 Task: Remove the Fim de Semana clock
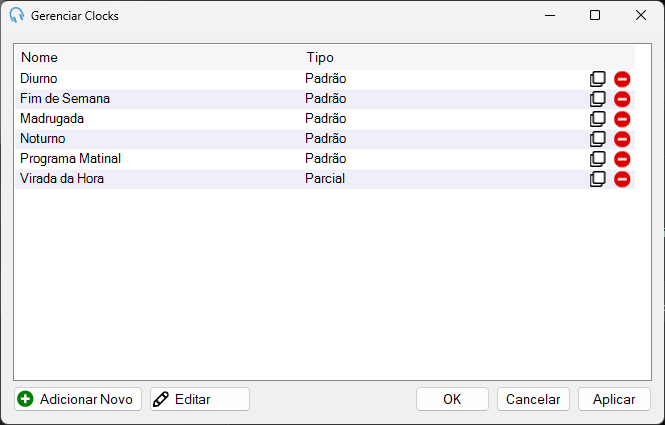coord(622,99)
